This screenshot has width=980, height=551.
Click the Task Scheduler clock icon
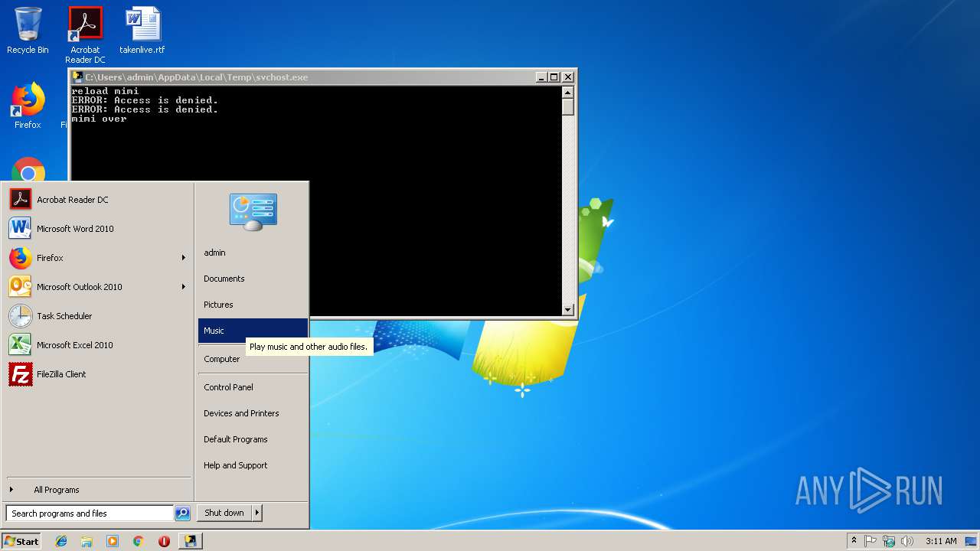coord(21,316)
